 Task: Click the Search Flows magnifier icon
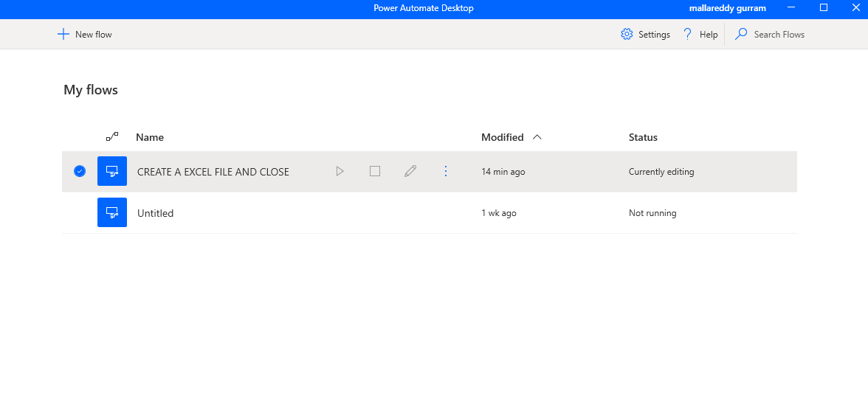(x=741, y=34)
